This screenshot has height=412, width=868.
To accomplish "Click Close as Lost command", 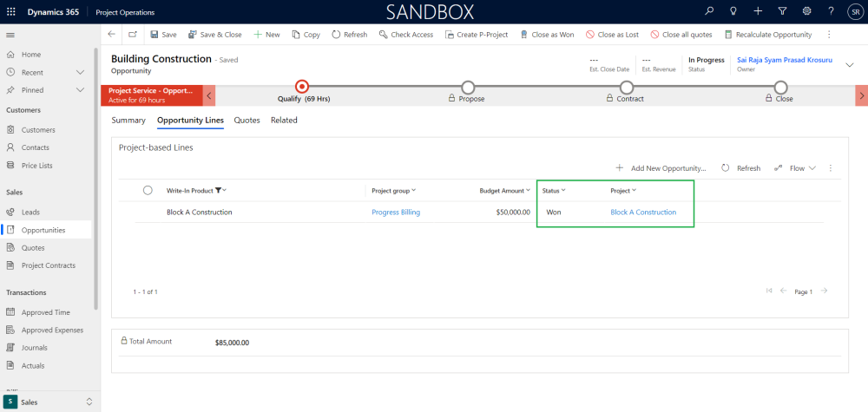I will click(x=612, y=35).
